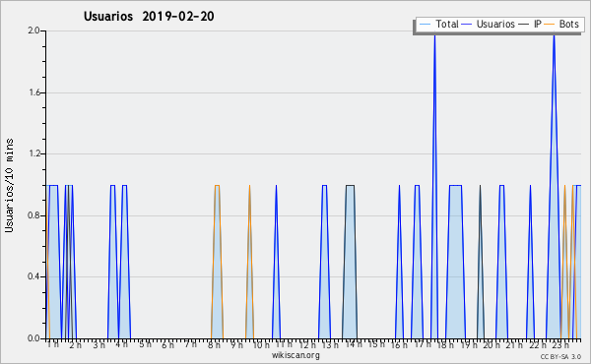
Task: Click the peak of the spike near 23 h
Action: click(554, 35)
